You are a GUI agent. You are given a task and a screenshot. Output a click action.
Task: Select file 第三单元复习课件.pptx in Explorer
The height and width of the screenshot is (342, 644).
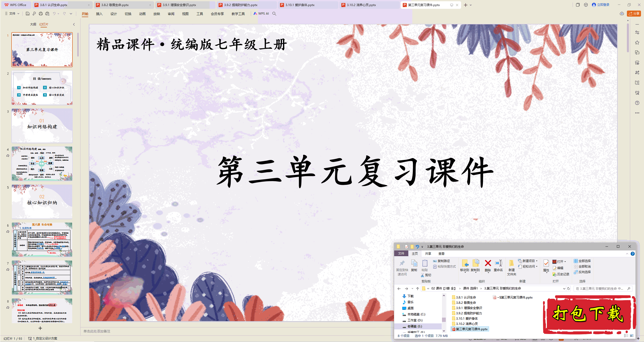coord(470,329)
